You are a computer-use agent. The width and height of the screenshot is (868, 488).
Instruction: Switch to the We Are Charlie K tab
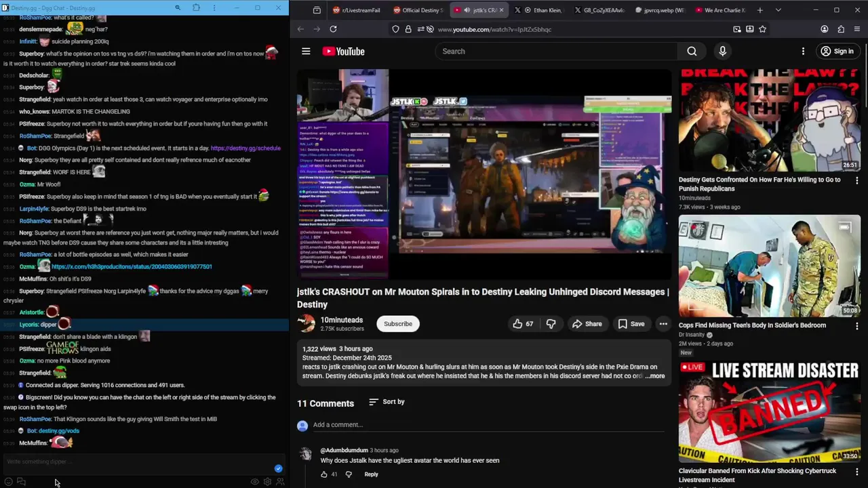point(720,10)
